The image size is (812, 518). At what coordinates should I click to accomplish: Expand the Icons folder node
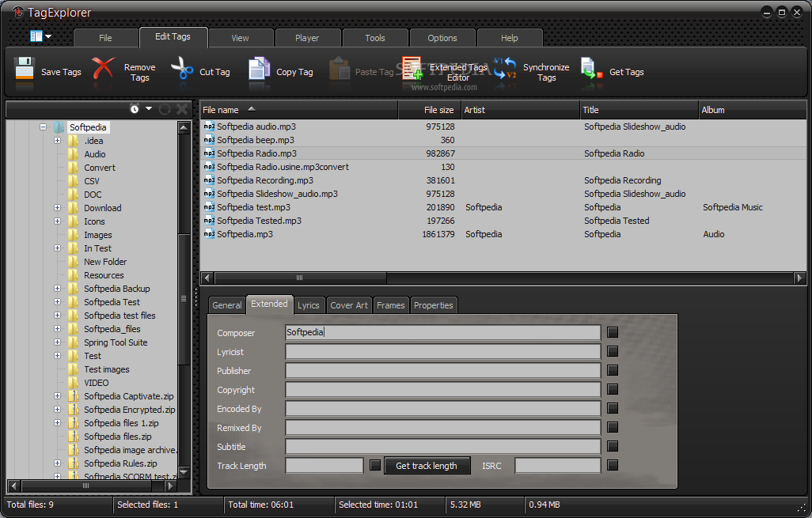[58, 221]
